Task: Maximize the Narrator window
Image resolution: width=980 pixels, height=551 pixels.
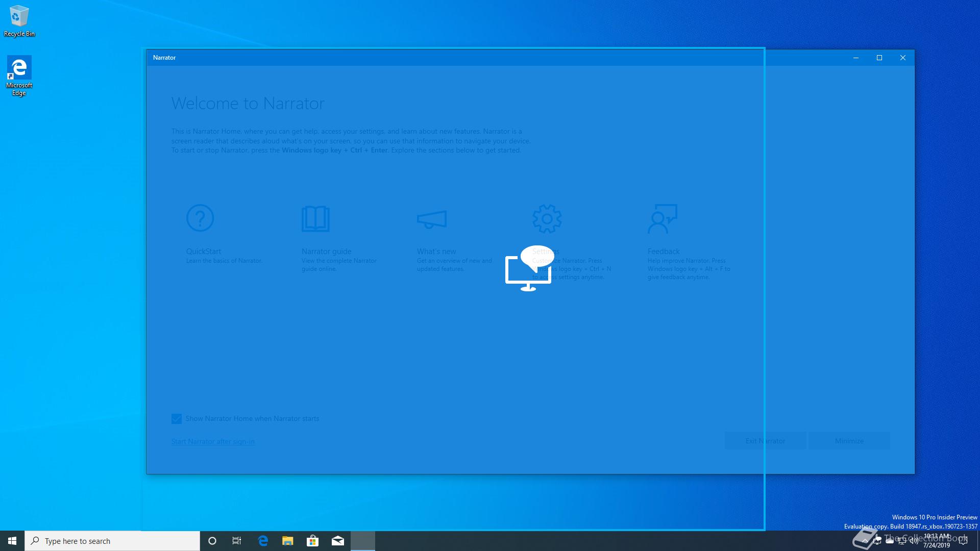Action: 879,58
